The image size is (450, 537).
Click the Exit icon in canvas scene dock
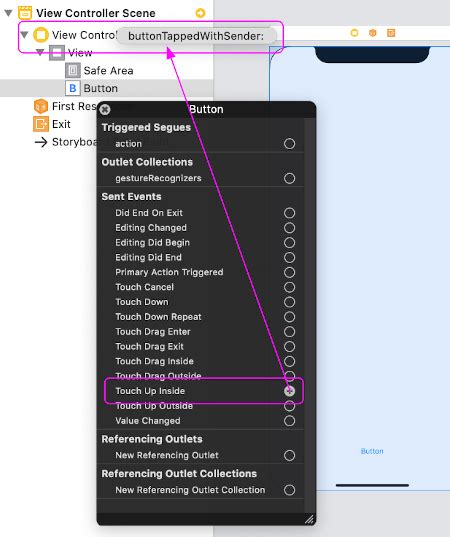[391, 33]
